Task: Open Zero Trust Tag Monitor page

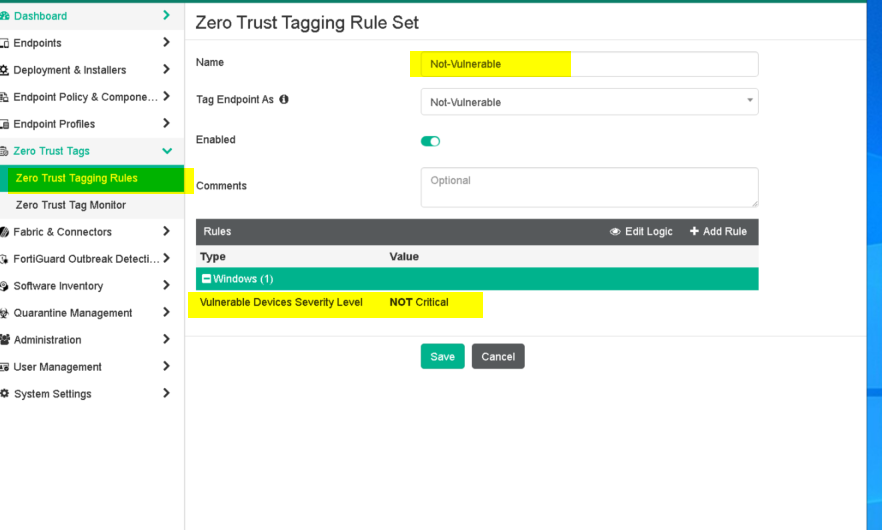Action: 71,205
